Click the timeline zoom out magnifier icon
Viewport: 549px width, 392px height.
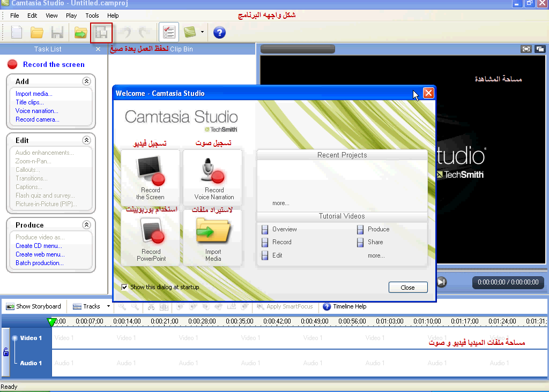135,307
